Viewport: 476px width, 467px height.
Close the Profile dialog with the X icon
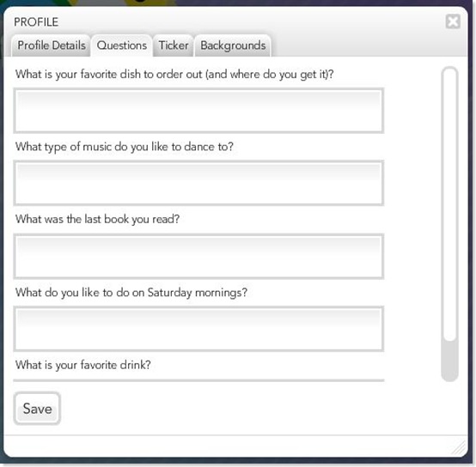coord(453,21)
